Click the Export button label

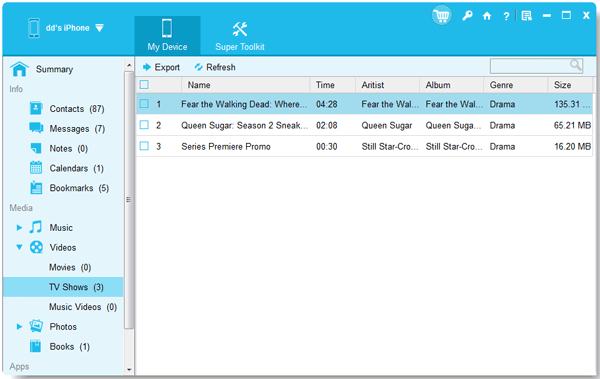[x=167, y=67]
